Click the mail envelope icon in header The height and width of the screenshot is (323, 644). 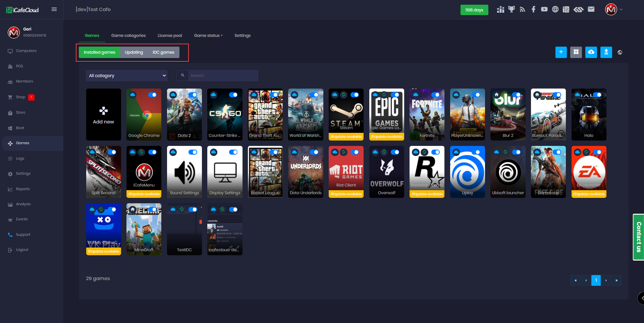tap(591, 9)
